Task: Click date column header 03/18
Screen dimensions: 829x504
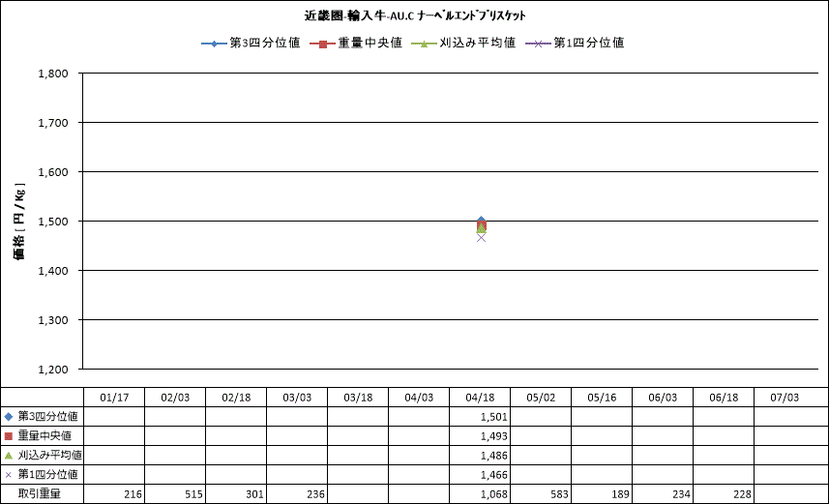Action: (358, 398)
